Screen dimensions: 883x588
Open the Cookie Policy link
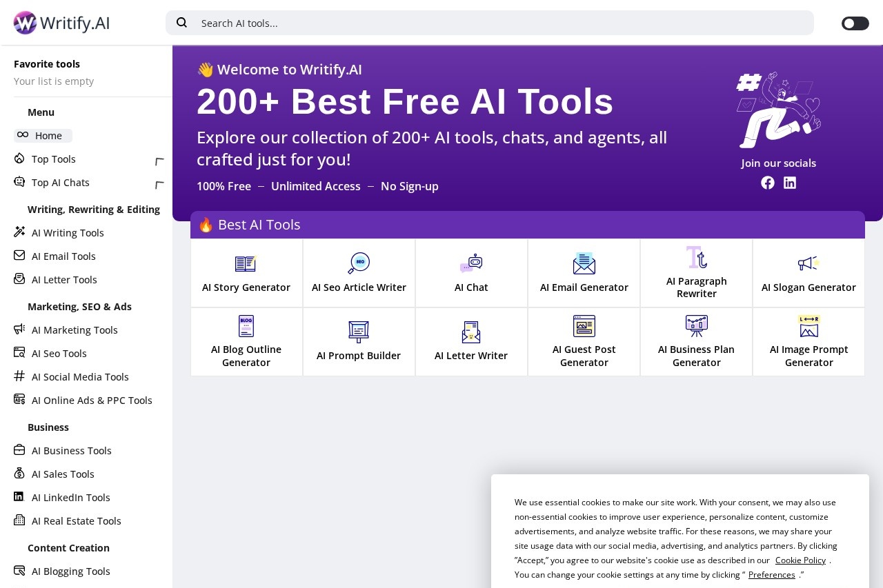coord(800,560)
